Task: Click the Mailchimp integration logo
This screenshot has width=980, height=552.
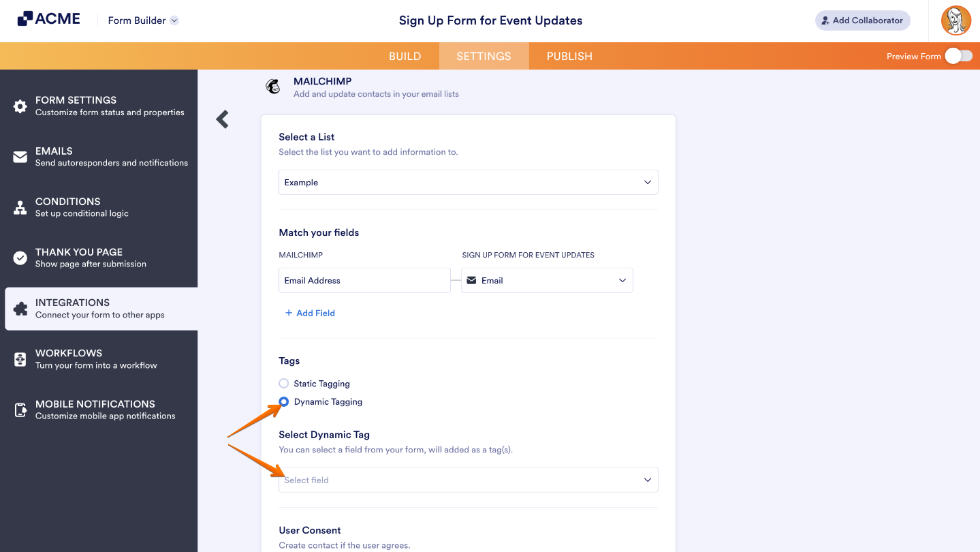Action: [272, 87]
